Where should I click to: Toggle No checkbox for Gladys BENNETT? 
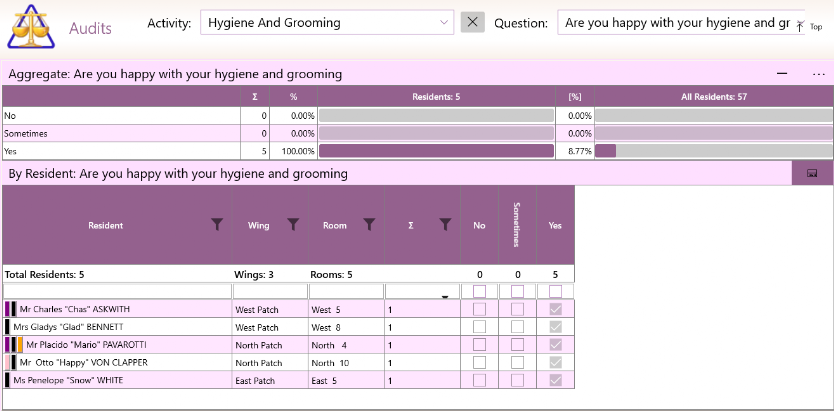click(479, 326)
